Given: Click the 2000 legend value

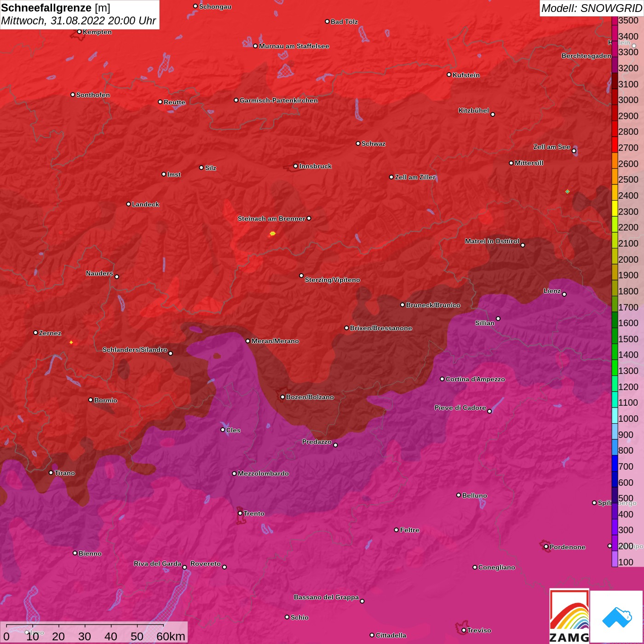Looking at the screenshot, I should click(628, 259).
